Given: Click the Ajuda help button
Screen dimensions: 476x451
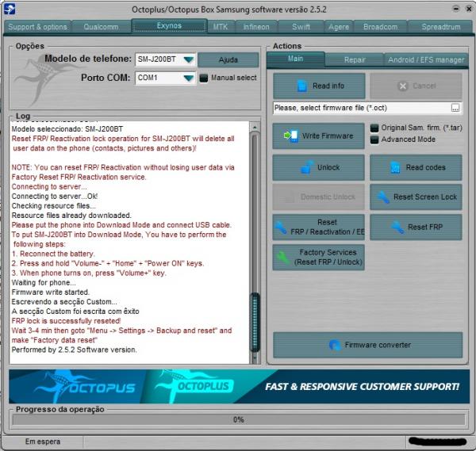Looking at the screenshot, I should click(228, 59).
